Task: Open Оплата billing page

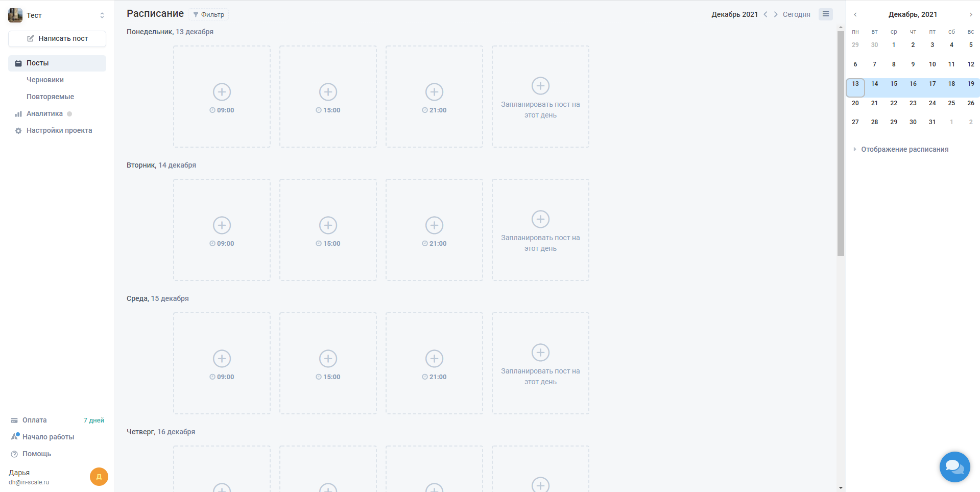Action: [x=34, y=420]
